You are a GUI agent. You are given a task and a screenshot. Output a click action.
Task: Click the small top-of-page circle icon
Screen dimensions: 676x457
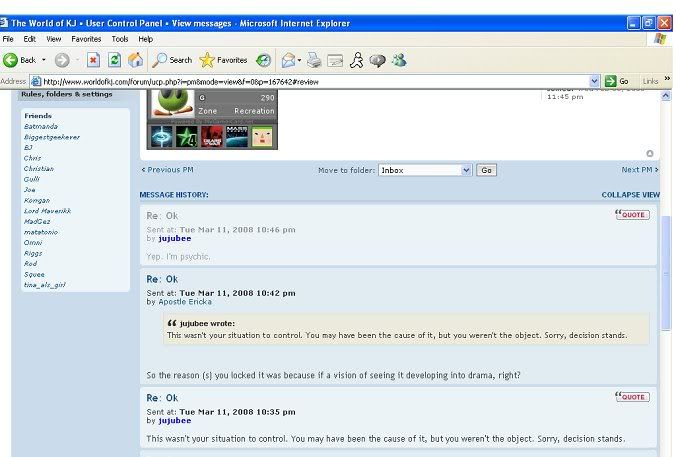[x=650, y=153]
